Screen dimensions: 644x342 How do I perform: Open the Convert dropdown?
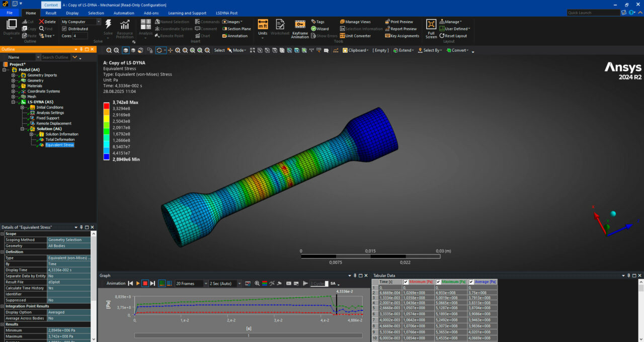point(457,50)
